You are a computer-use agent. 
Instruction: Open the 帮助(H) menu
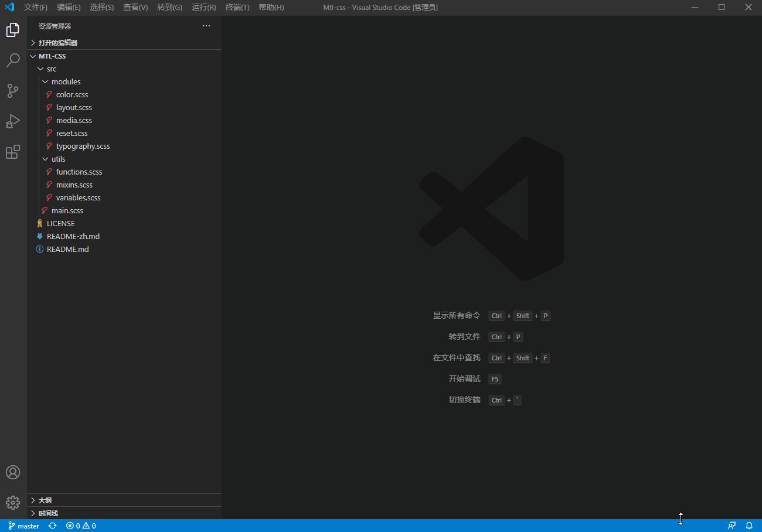pos(271,7)
